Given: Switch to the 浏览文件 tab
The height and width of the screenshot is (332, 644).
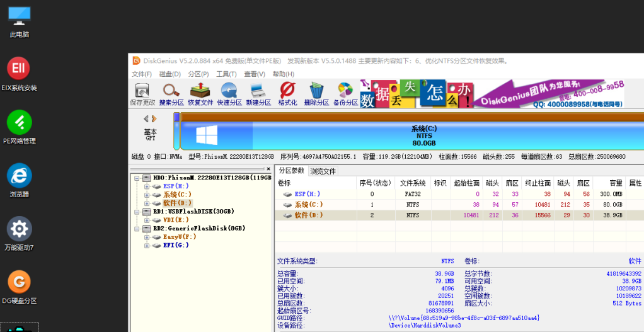Looking at the screenshot, I should 323,171.
